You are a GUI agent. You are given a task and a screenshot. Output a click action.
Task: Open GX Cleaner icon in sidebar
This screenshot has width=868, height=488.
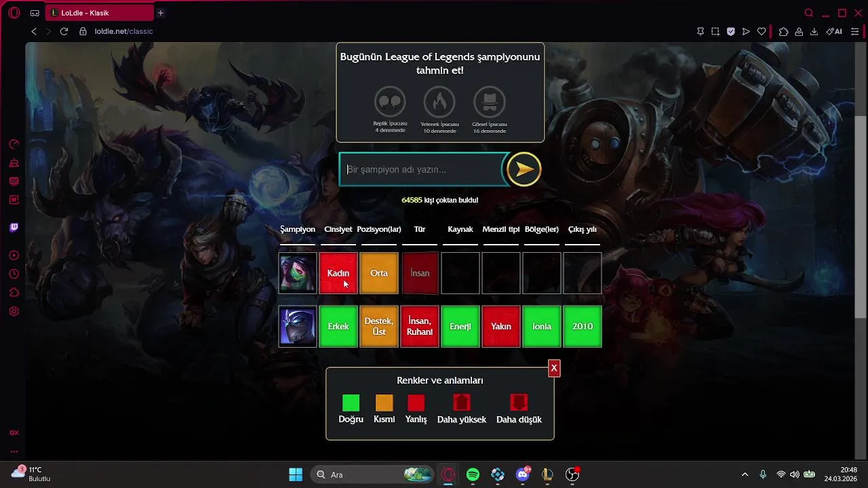point(14,163)
